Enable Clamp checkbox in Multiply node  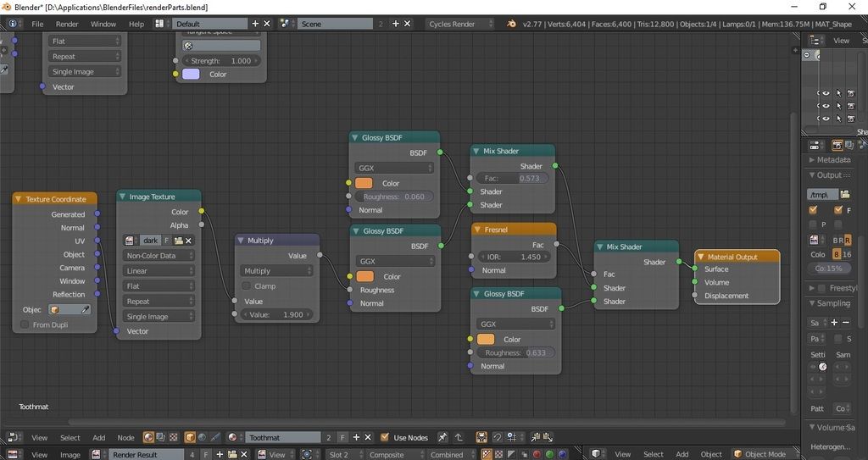(247, 285)
